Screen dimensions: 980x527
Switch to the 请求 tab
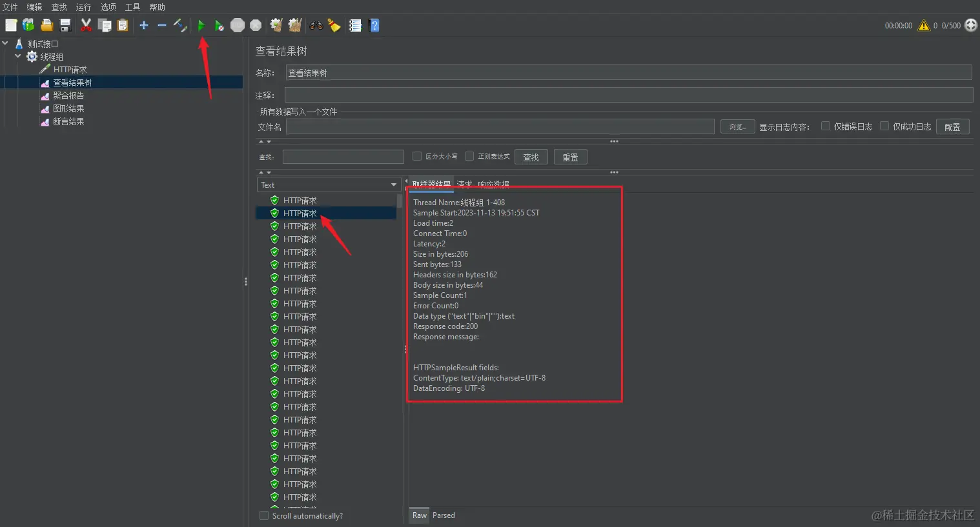tap(464, 184)
